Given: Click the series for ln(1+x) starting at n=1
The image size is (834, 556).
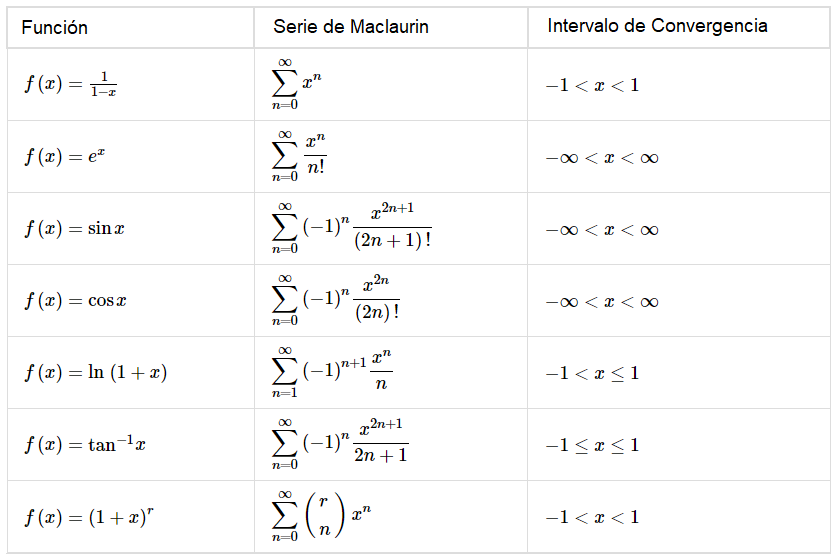Looking at the screenshot, I should coord(331,373).
